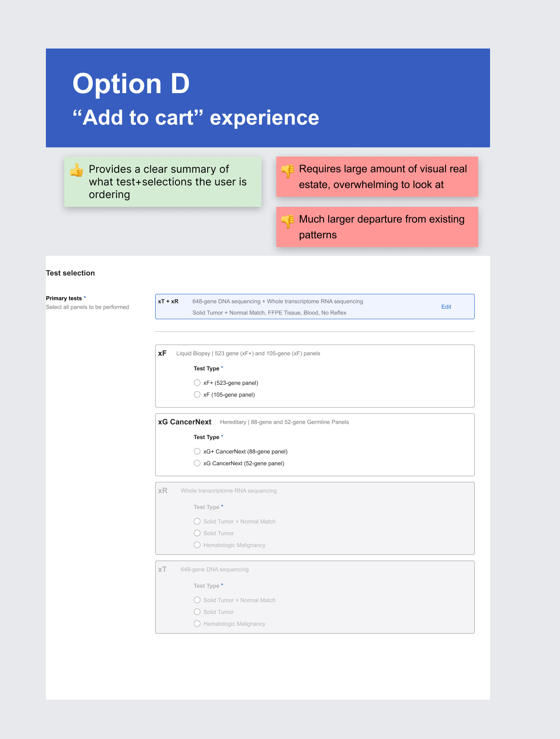Click '648-gene DNA sequencing + Whole transcriptome' summary text
560x739 pixels.
coord(278,301)
